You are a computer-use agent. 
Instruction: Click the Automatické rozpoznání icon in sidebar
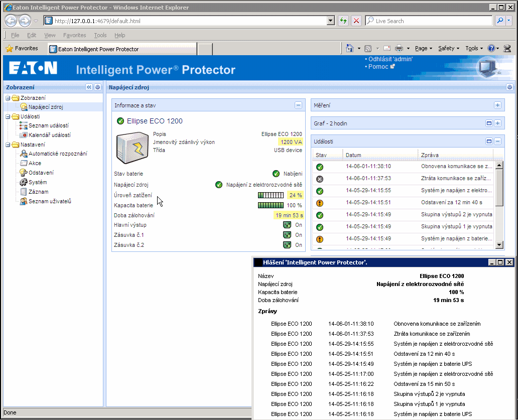tap(24, 154)
